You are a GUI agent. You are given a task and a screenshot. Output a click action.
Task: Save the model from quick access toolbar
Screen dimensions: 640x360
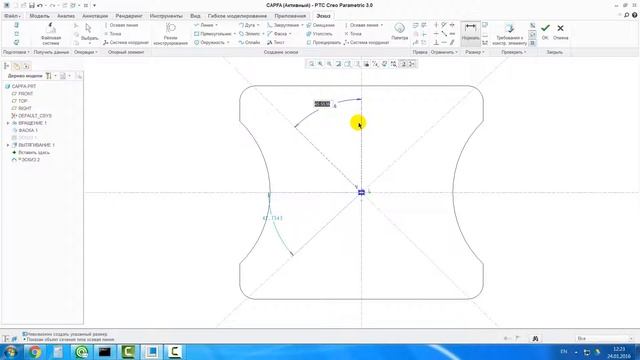32,5
